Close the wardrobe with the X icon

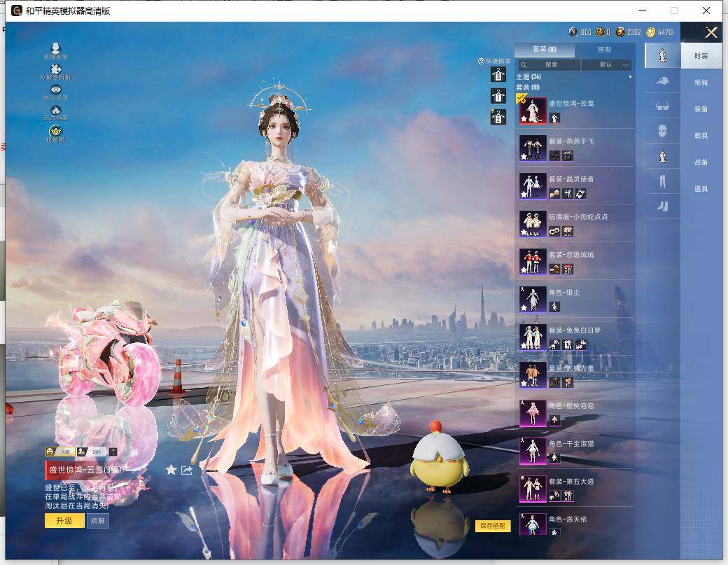(x=711, y=32)
